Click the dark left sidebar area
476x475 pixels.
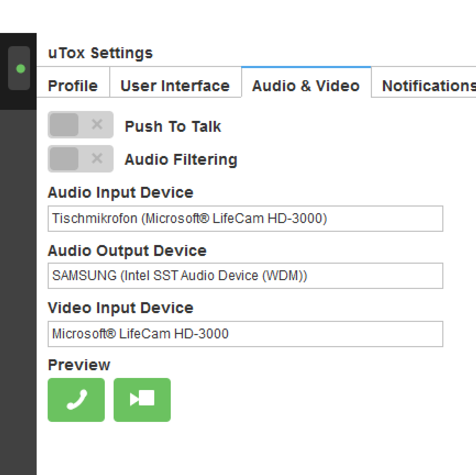click(18, 292)
